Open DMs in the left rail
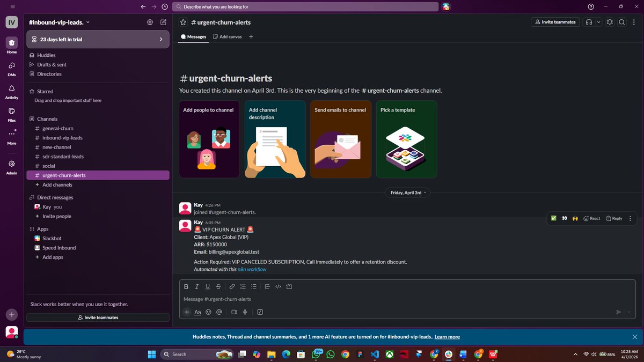The height and width of the screenshot is (362, 644). pos(12,69)
